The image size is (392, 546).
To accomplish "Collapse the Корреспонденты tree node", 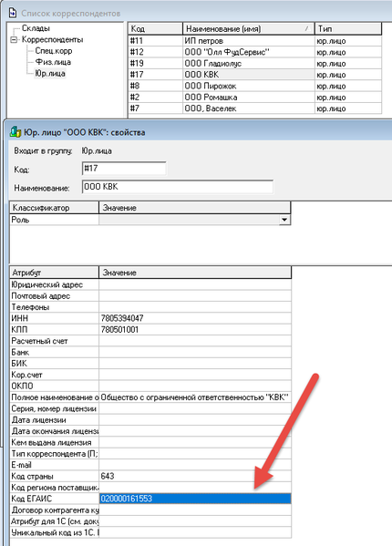I will point(14,40).
